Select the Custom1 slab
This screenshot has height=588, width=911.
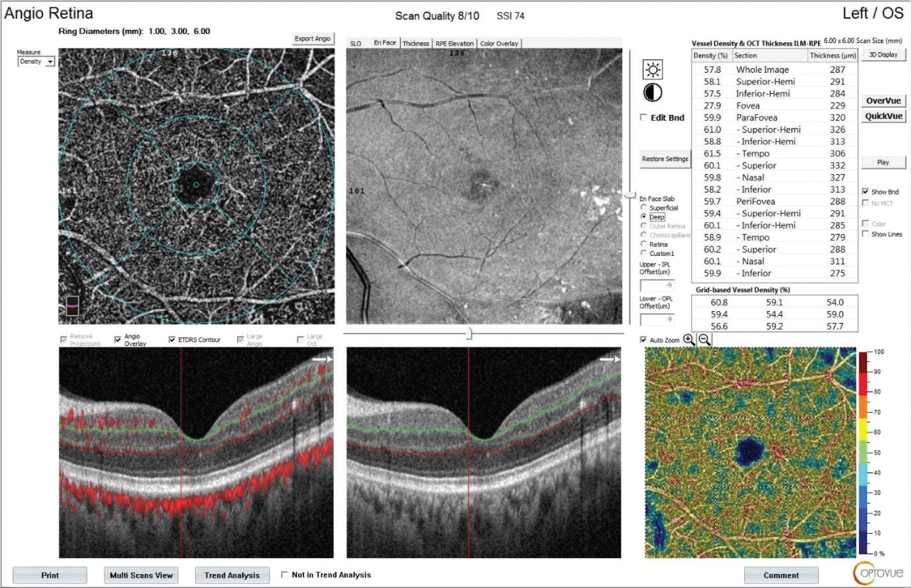643,253
